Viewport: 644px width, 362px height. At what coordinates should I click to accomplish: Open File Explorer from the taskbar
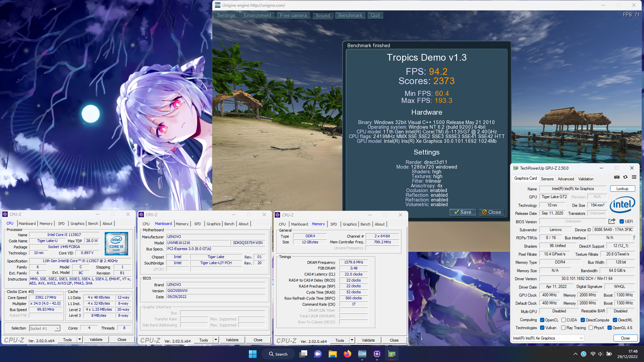(332, 354)
